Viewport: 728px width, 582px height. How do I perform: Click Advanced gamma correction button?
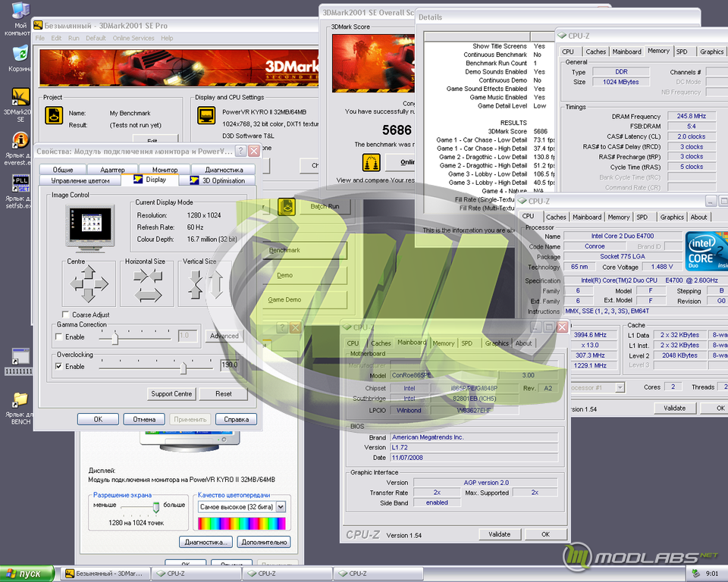pos(224,336)
